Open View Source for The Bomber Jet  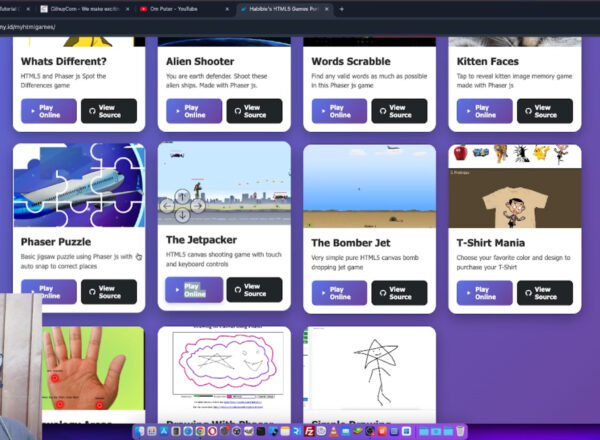click(x=399, y=292)
